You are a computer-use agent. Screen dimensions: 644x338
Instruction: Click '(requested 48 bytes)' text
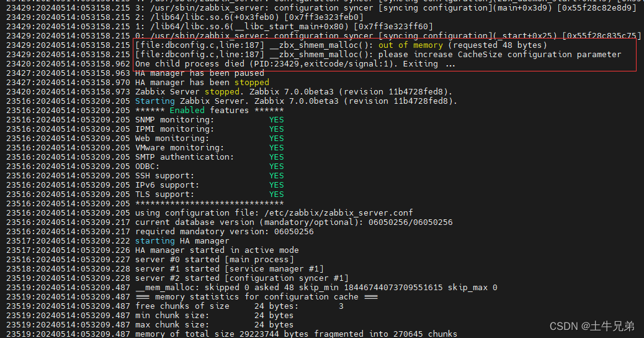click(498, 45)
